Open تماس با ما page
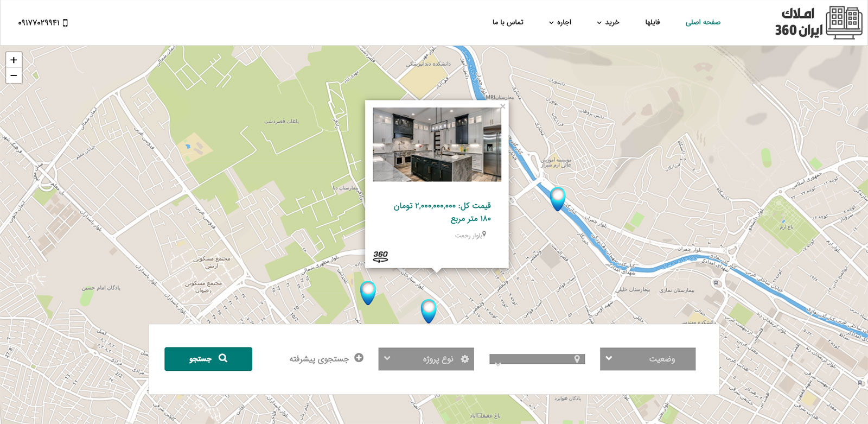868x424 pixels. point(508,22)
